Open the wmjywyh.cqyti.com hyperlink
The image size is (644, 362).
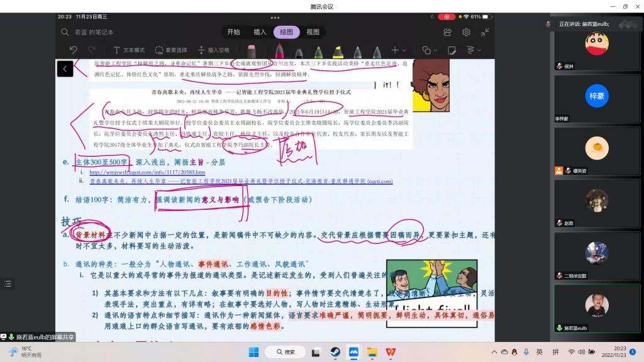(147, 172)
